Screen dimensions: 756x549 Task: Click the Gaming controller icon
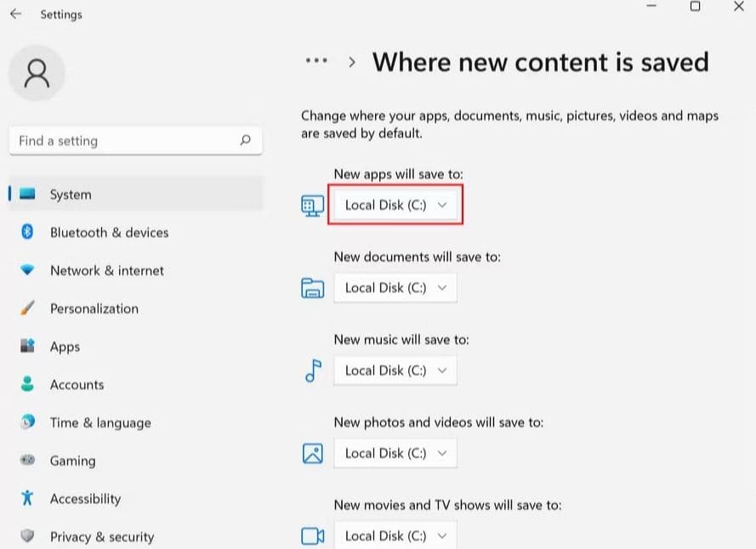pos(27,461)
